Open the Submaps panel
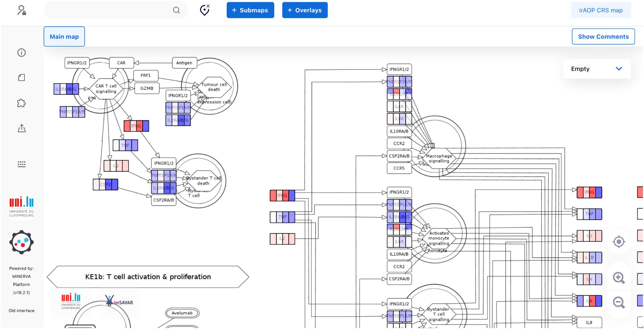Image resolution: width=644 pixels, height=329 pixels. (250, 10)
